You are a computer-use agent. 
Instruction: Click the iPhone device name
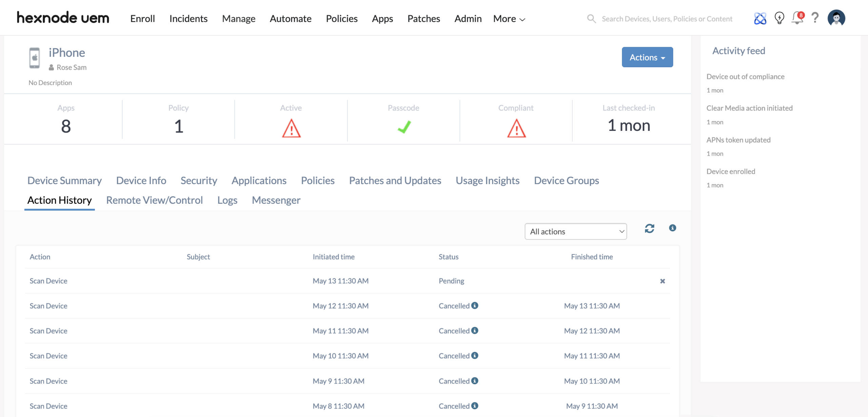coord(67,53)
